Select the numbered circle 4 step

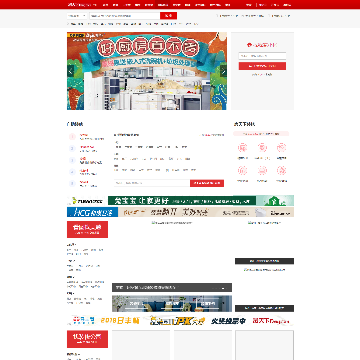click(72, 172)
